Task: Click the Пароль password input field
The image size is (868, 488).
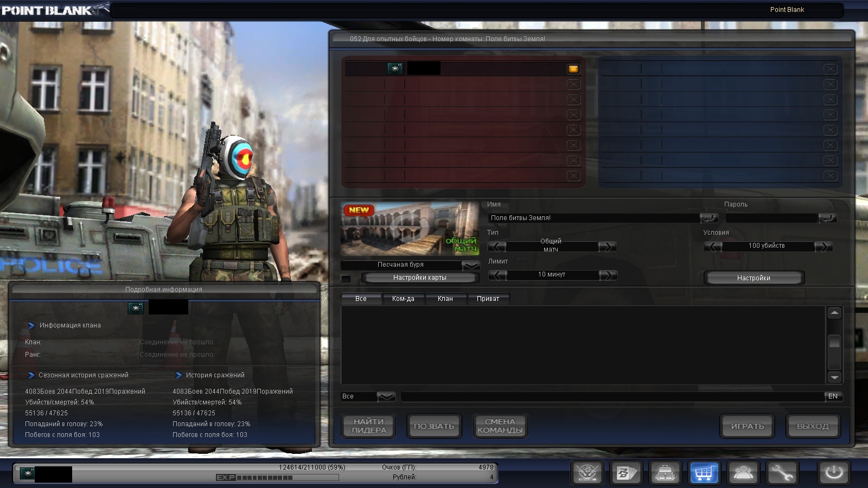Action: point(771,218)
